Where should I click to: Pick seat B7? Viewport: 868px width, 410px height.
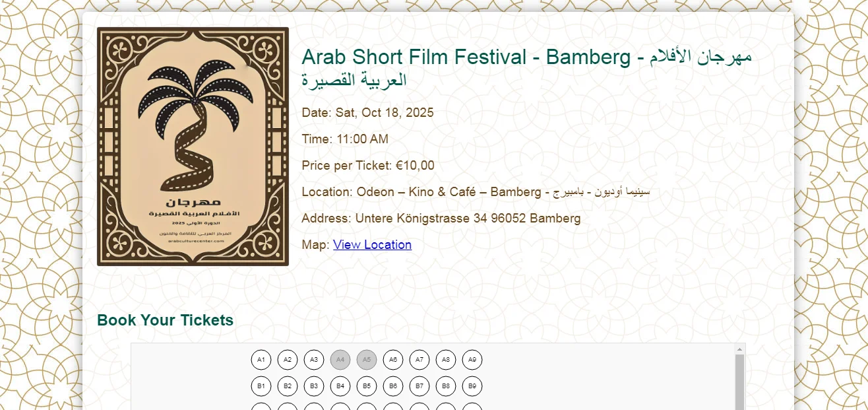419,386
